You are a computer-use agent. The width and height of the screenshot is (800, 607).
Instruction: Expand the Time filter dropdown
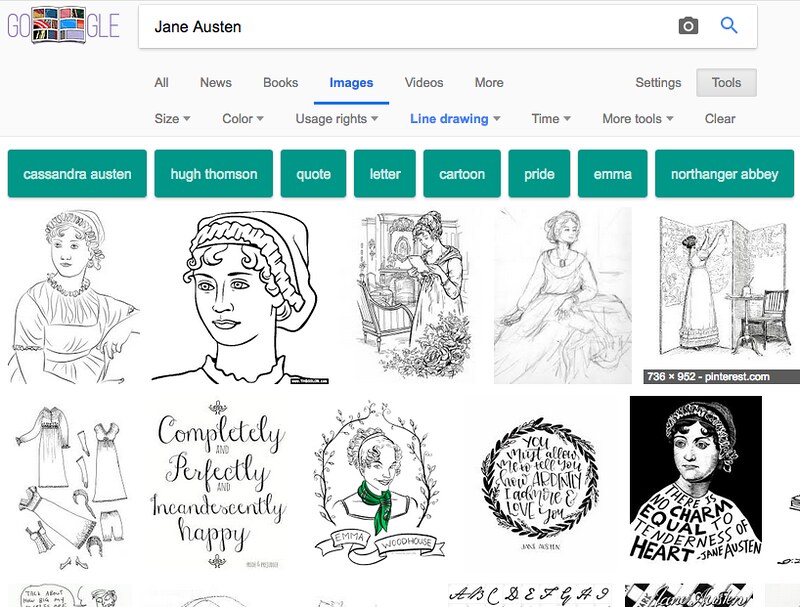click(x=551, y=119)
